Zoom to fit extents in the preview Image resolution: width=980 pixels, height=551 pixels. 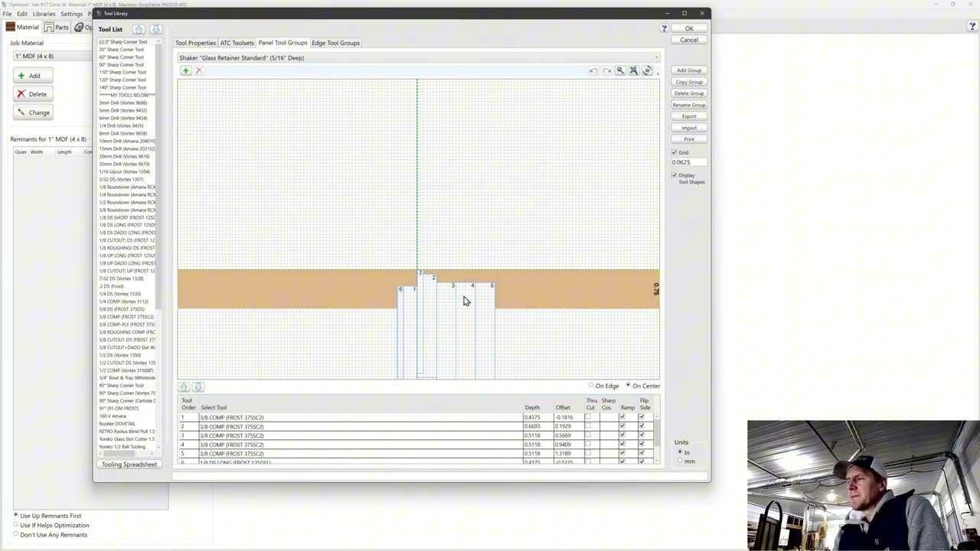click(x=634, y=70)
